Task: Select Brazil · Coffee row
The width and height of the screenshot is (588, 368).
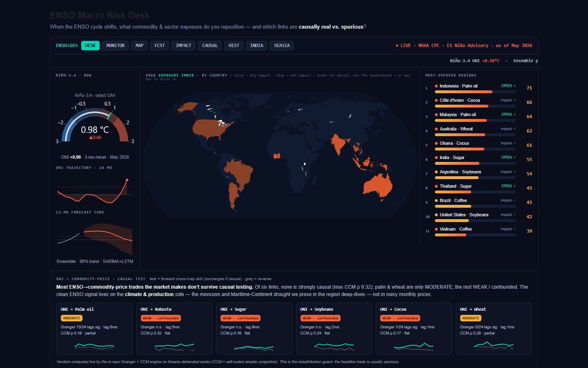Action: click(479, 202)
